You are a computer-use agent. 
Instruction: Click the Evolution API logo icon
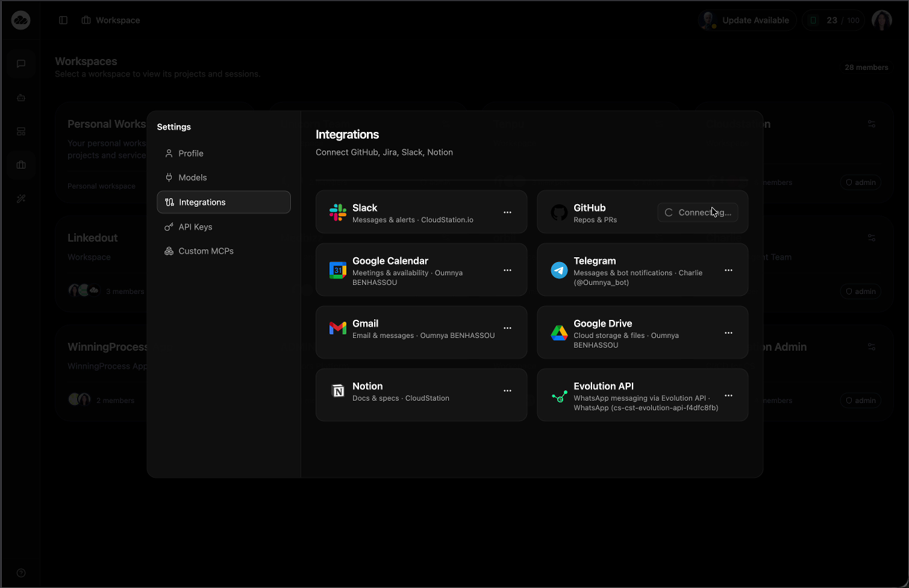(x=559, y=396)
